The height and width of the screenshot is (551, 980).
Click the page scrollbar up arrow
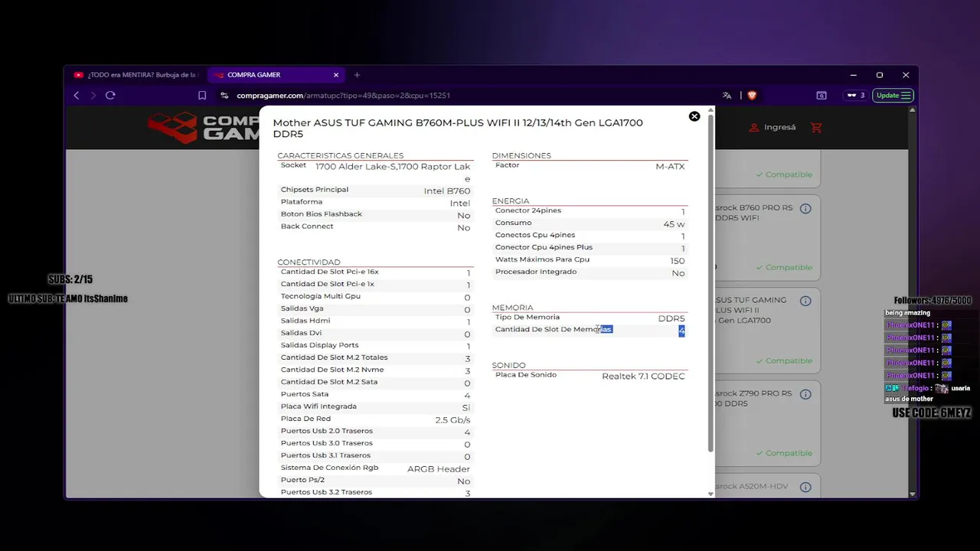(911, 110)
